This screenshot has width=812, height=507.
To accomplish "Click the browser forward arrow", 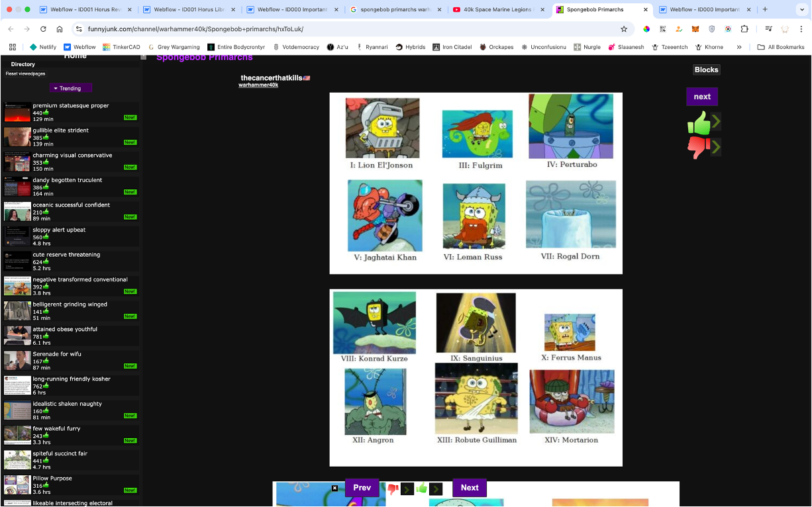I will 26,29.
